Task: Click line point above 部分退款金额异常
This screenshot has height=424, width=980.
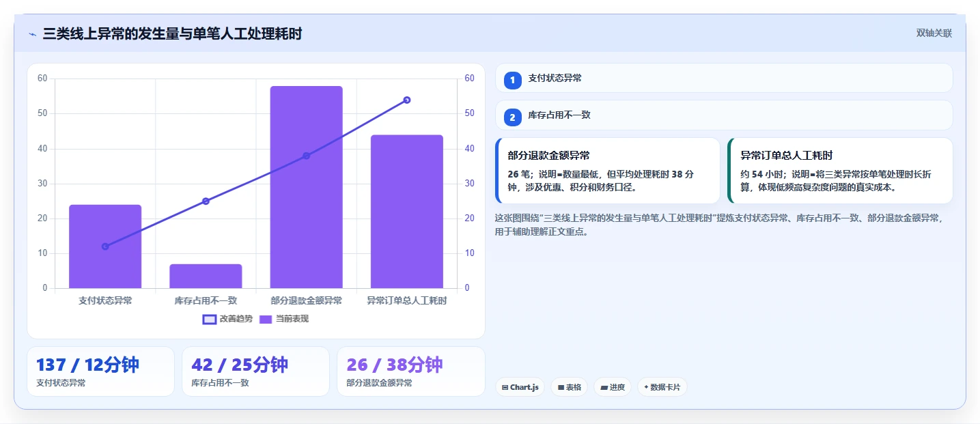Action: [306, 156]
